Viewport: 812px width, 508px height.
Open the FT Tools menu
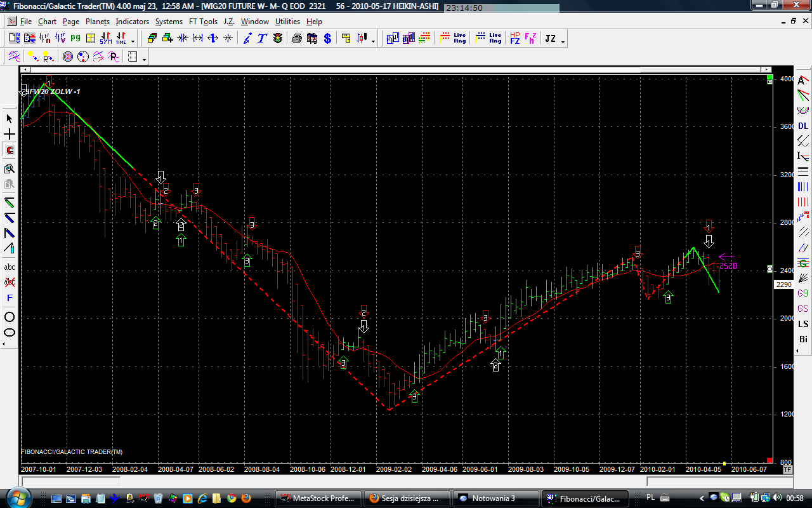tap(203, 22)
